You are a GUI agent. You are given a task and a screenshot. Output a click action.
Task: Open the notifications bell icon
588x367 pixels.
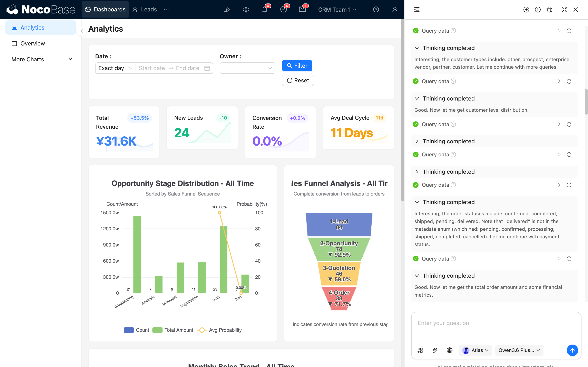point(265,9)
